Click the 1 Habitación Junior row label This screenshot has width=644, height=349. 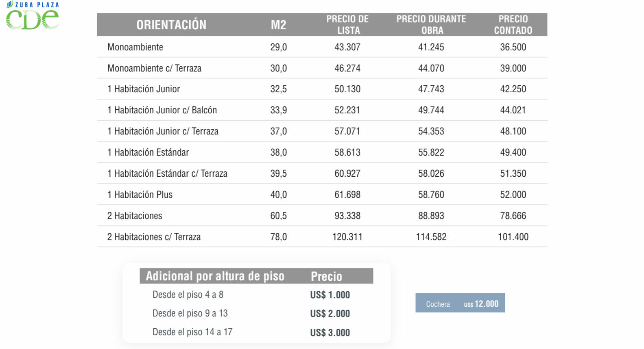coord(144,89)
